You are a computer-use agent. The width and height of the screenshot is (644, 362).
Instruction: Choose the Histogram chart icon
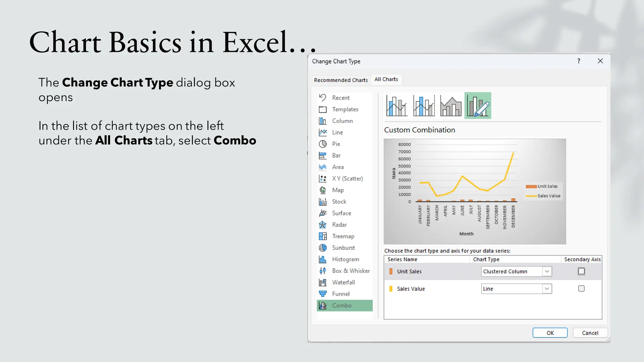pos(323,259)
